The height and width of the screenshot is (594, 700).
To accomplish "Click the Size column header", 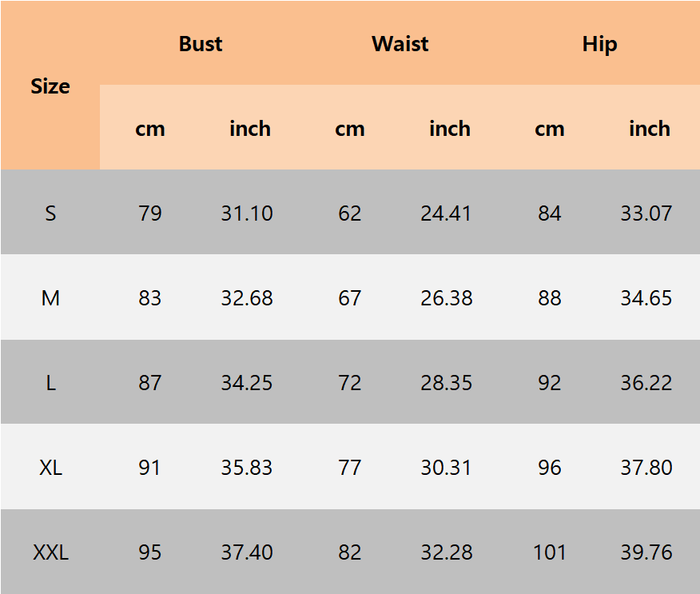I will (x=50, y=86).
